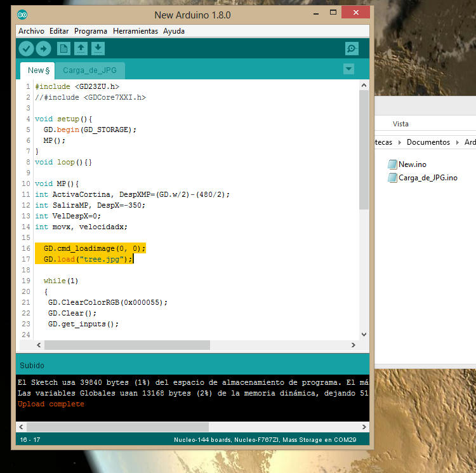Create a new sketch with the New icon
Screen dimensions: 476x473
pos(63,49)
